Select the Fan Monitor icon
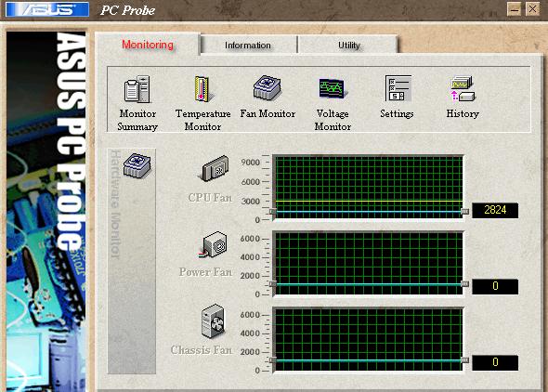548x392 pixels. click(267, 87)
